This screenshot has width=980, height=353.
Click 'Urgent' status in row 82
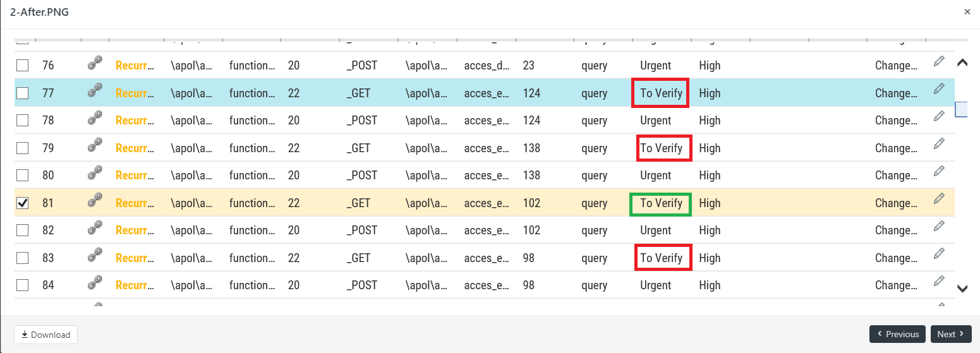655,230
